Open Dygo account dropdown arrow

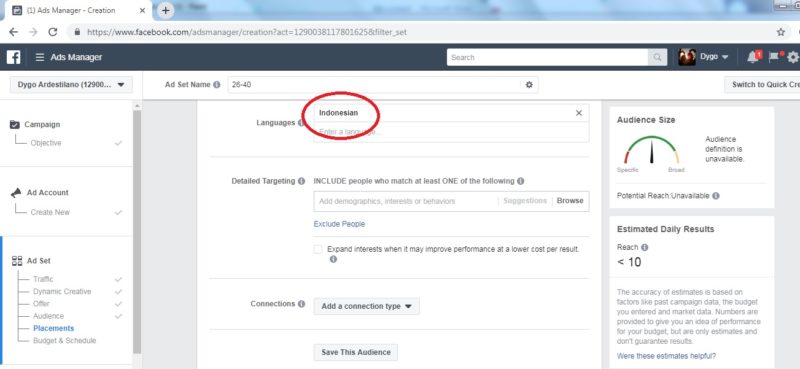coord(725,57)
